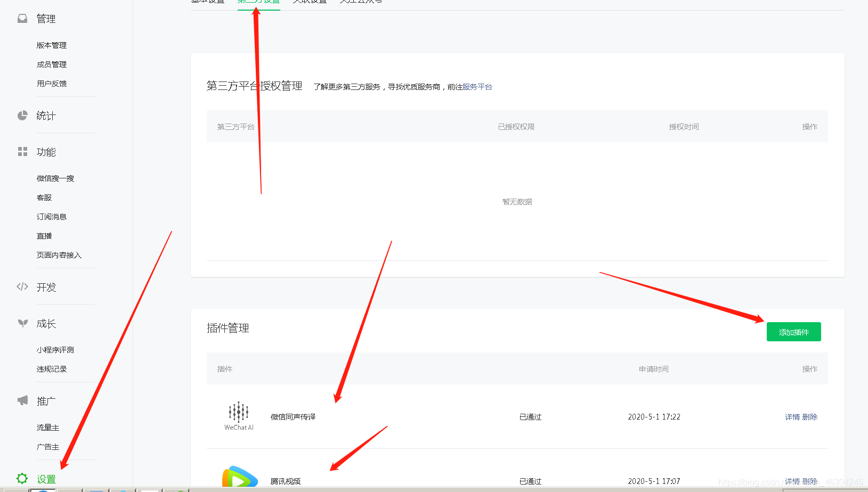Click the 授权时间 column header
This screenshot has width=868, height=492.
pyautogui.click(x=684, y=127)
